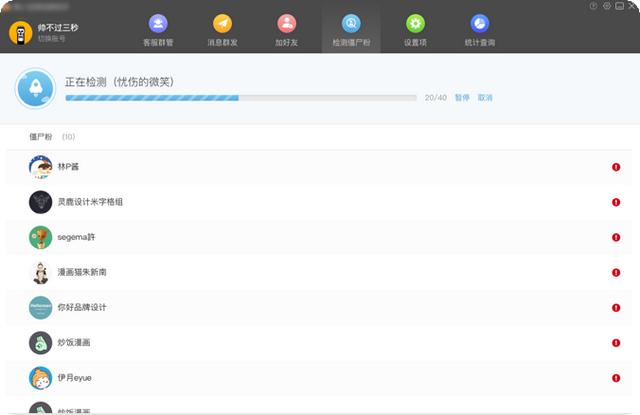This screenshot has height=415, width=640.
Task: Click the (10) zombie fan count
Action: click(x=69, y=137)
